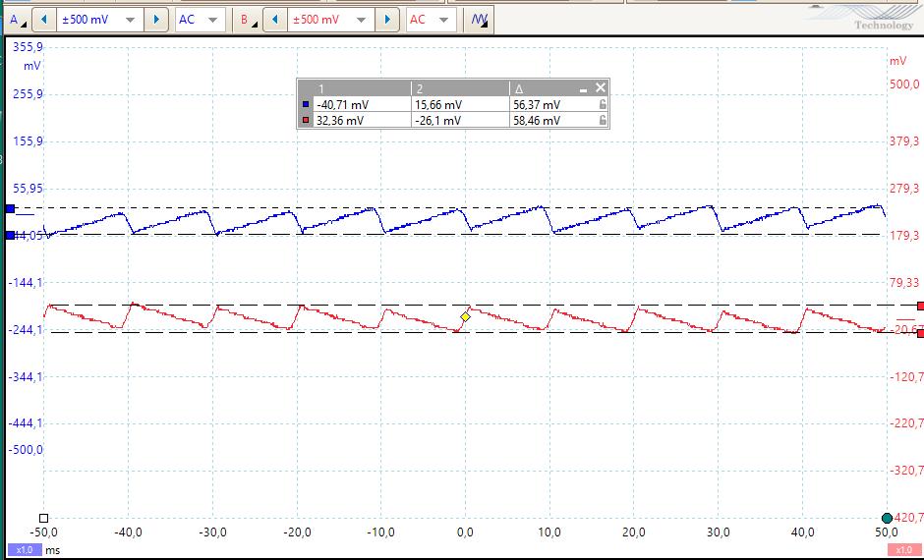This screenshot has width=924, height=560.
Task: Open Channel A AC coupling dropdown
Action: click(200, 20)
